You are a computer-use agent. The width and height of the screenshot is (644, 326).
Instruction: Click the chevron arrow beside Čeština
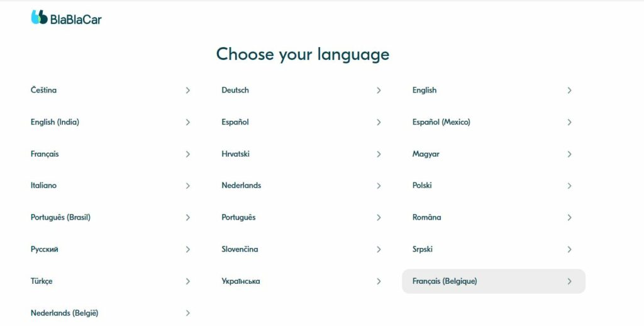click(x=187, y=90)
